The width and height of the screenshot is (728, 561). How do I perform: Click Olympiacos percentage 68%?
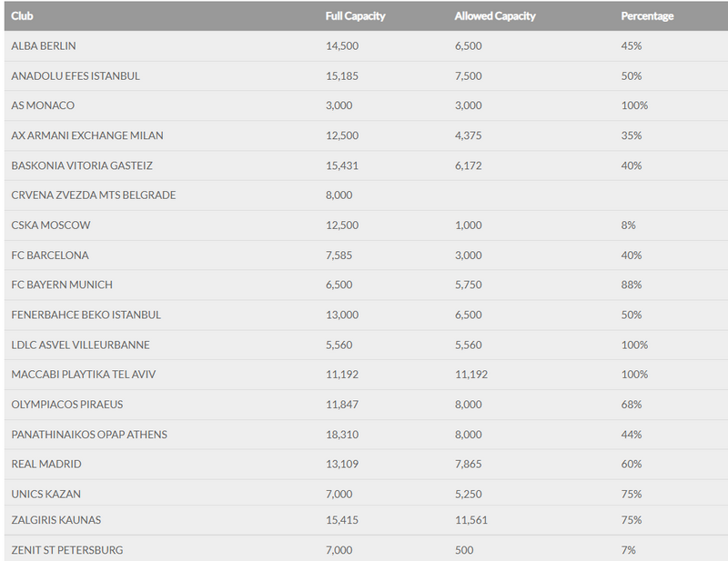click(632, 405)
